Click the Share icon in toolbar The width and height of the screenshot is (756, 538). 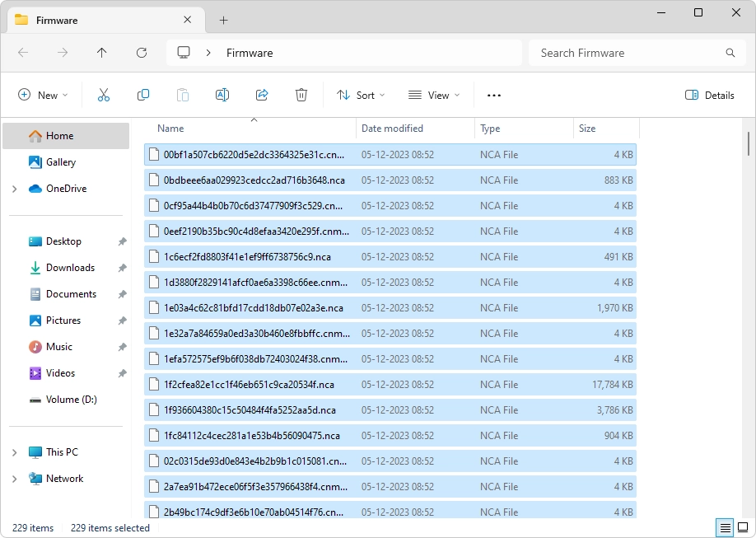(x=262, y=96)
